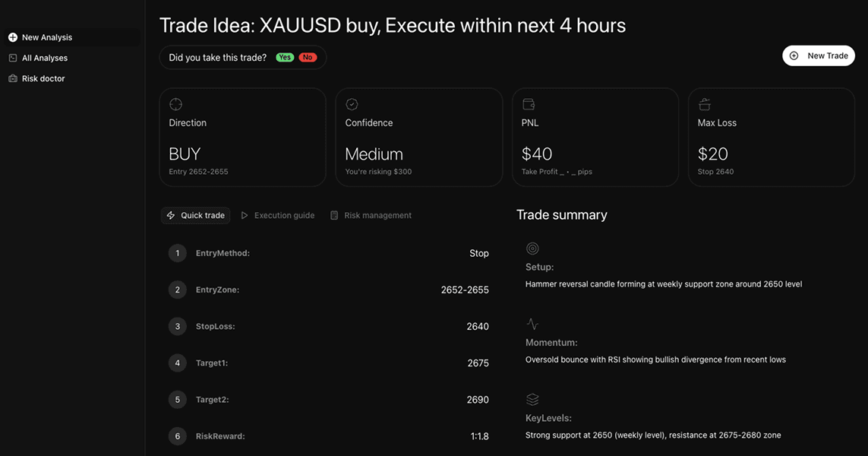Click the target icon above Setup

(x=532, y=249)
